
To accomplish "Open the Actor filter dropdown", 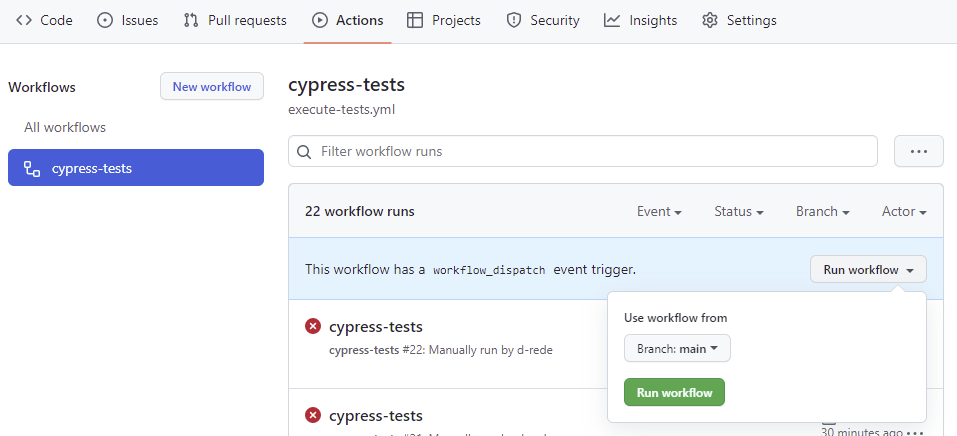I will pos(903,211).
